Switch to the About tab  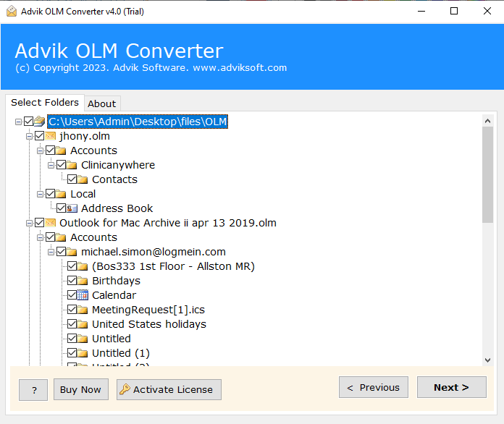(x=102, y=103)
